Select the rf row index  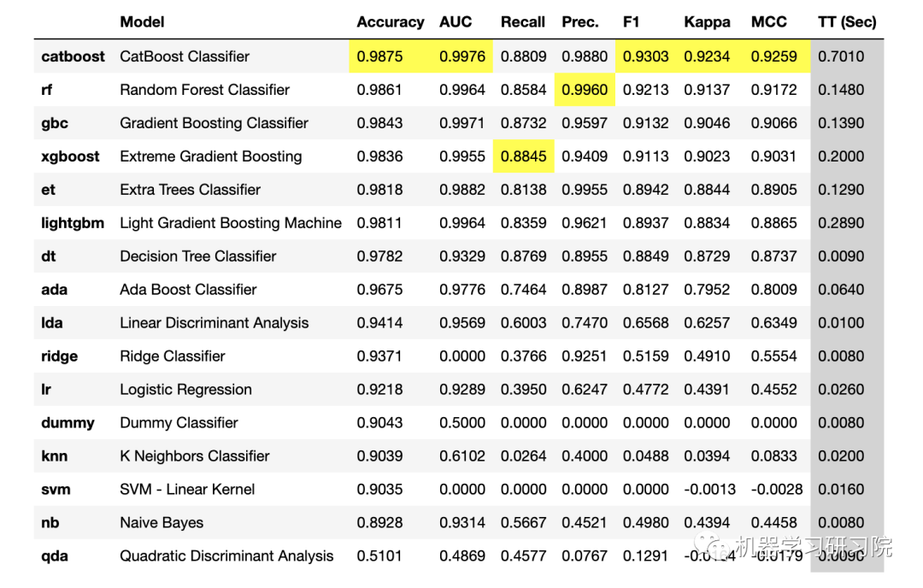46,90
